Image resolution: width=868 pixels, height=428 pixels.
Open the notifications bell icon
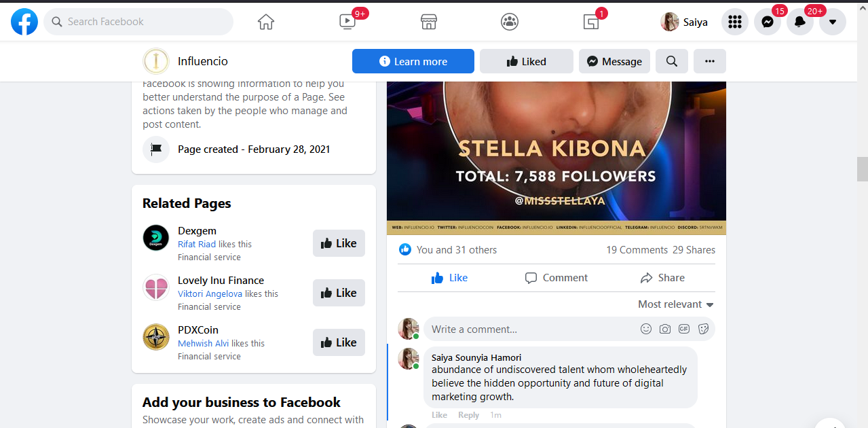point(800,22)
